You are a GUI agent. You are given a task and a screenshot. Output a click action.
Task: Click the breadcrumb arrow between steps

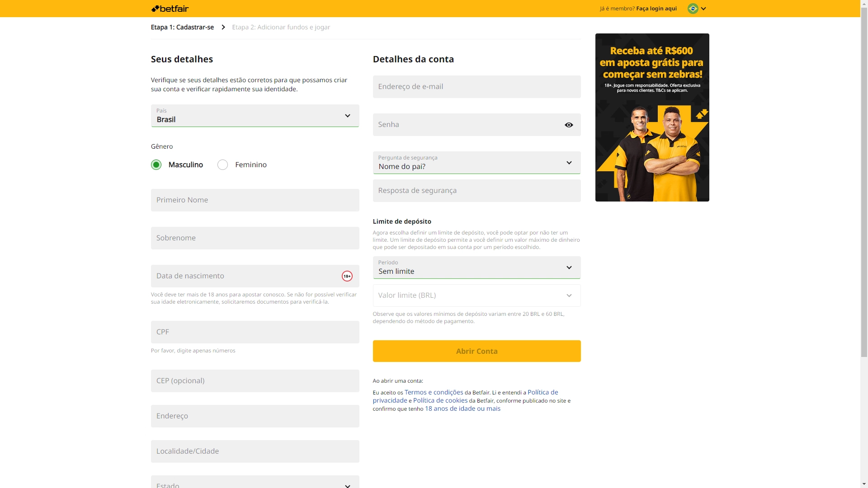click(x=223, y=27)
